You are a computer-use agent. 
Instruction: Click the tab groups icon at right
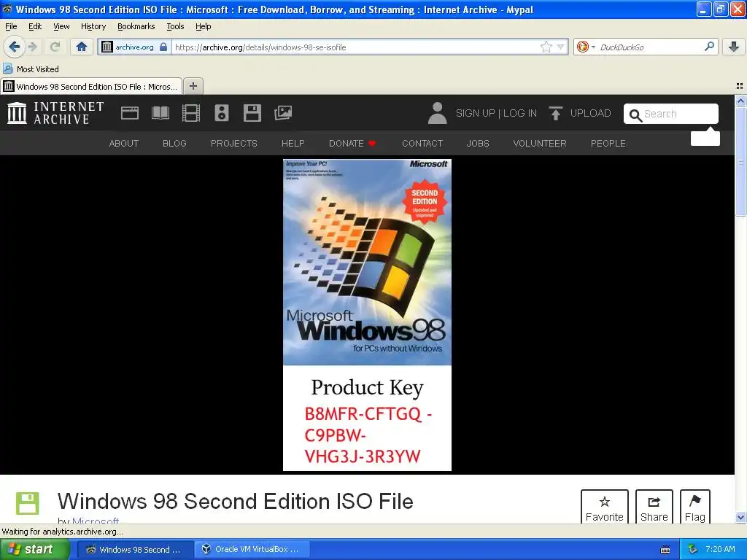coord(740,86)
